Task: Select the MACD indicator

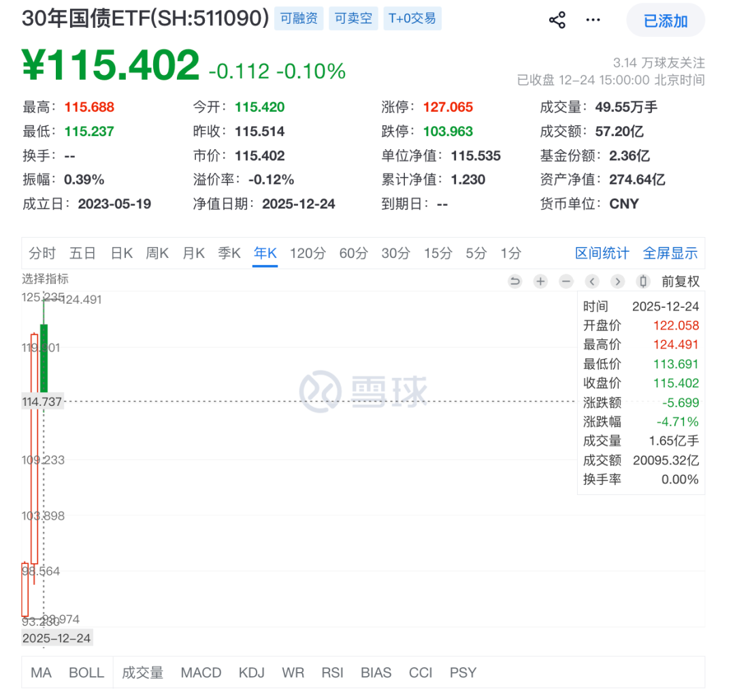Action: 201,672
